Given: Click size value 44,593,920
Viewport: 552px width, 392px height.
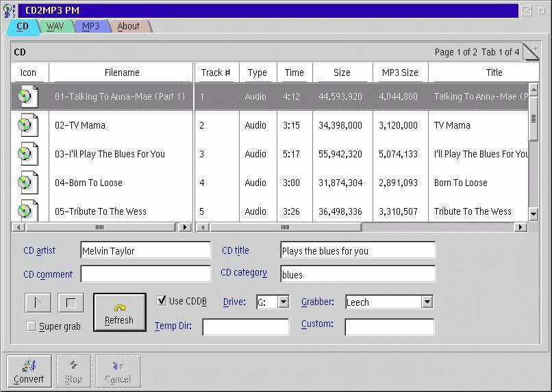Looking at the screenshot, I should point(340,96).
